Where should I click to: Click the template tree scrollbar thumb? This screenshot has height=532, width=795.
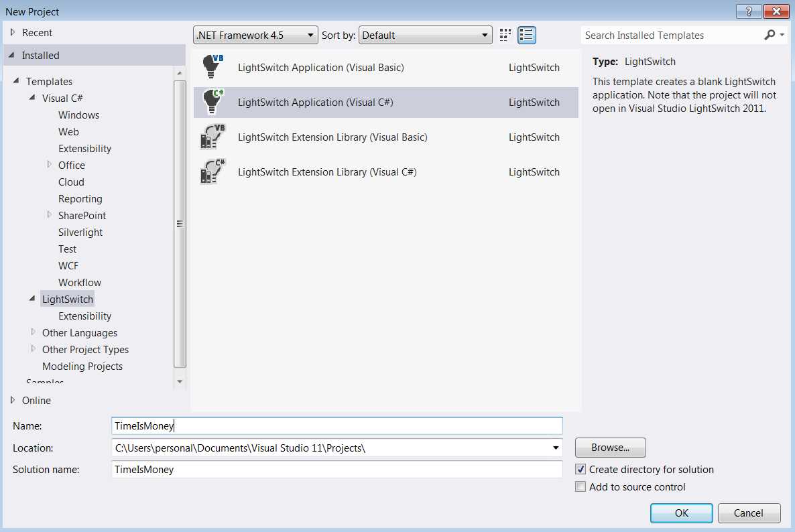point(180,223)
